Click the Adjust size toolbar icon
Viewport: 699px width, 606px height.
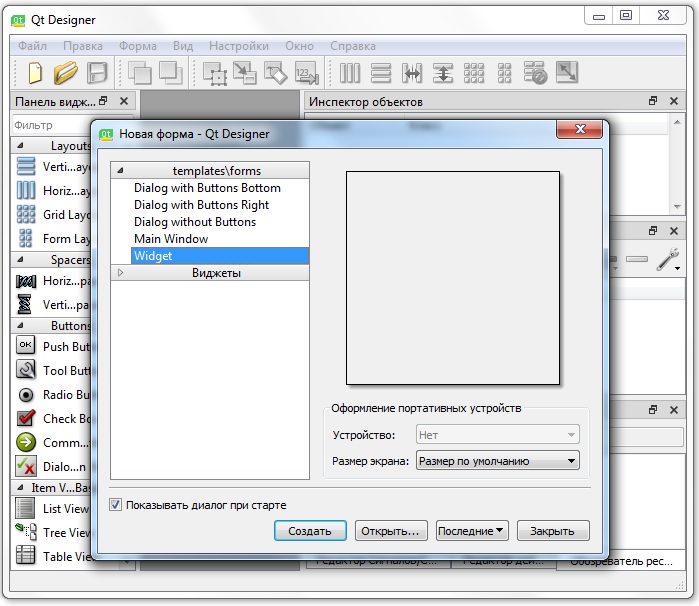567,73
